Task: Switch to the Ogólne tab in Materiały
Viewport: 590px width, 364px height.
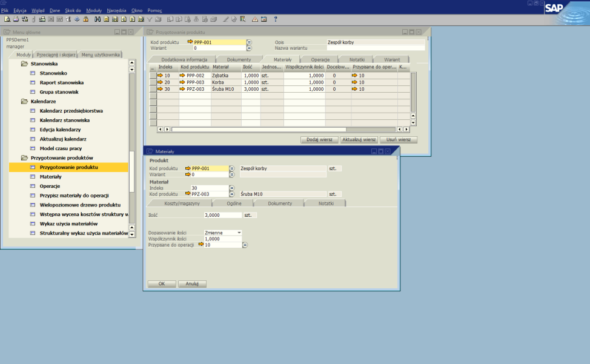Action: click(x=234, y=204)
